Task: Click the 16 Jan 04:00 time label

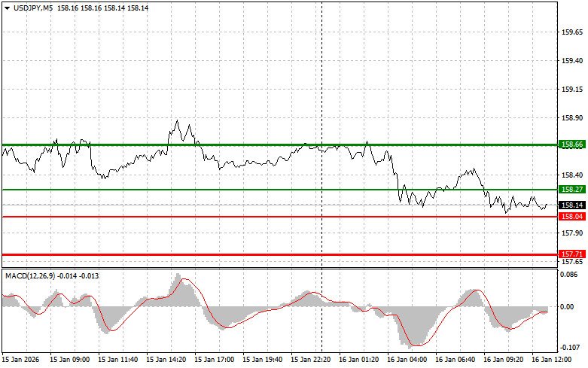Action: click(407, 360)
